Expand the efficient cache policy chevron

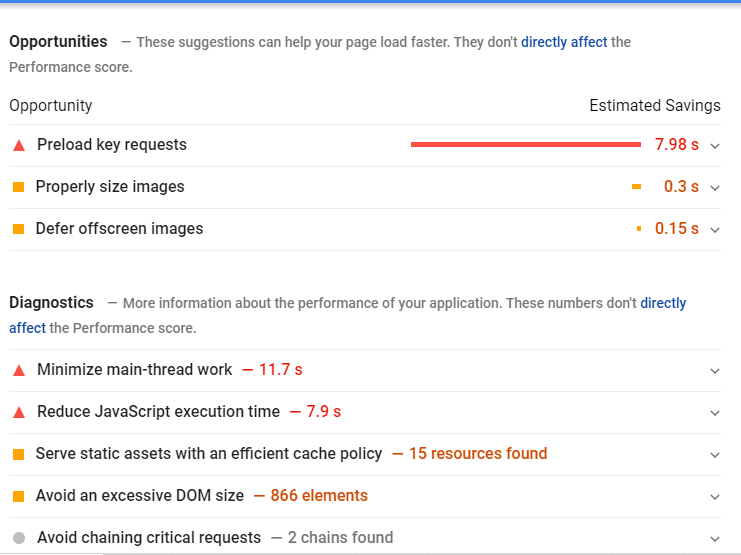pyautogui.click(x=715, y=455)
